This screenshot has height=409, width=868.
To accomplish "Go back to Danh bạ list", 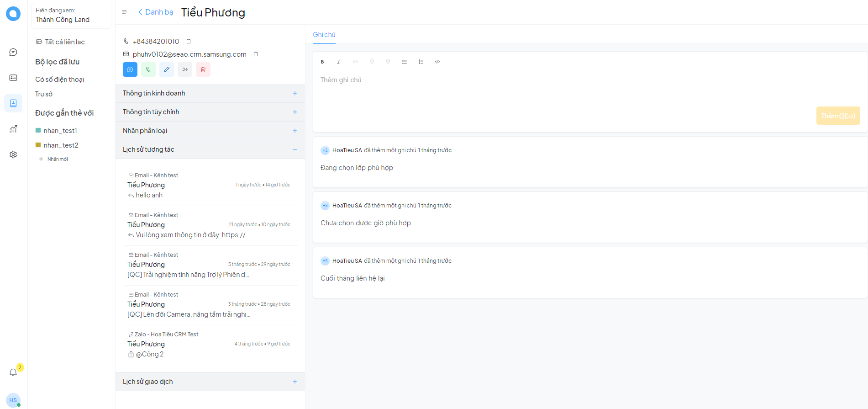I will (x=156, y=12).
